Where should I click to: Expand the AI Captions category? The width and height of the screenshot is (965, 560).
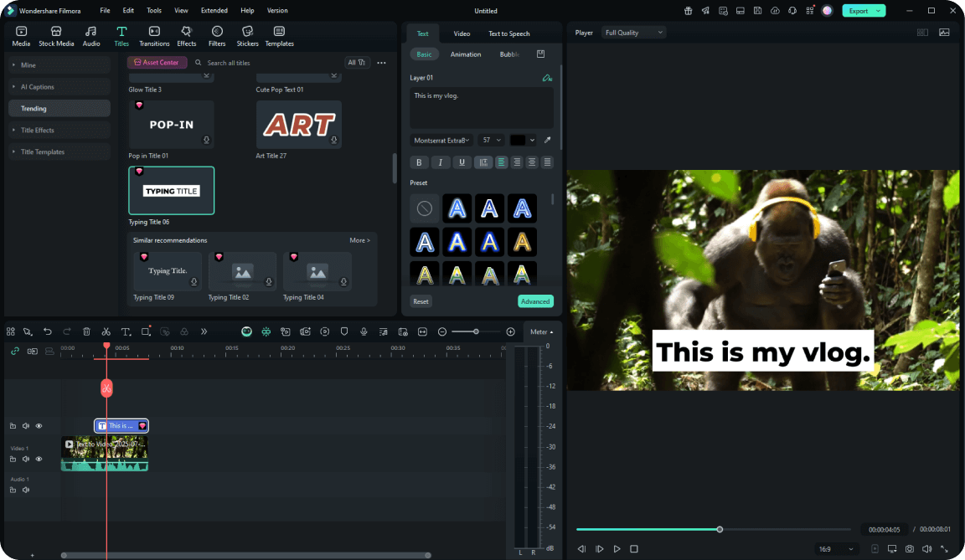(59, 87)
